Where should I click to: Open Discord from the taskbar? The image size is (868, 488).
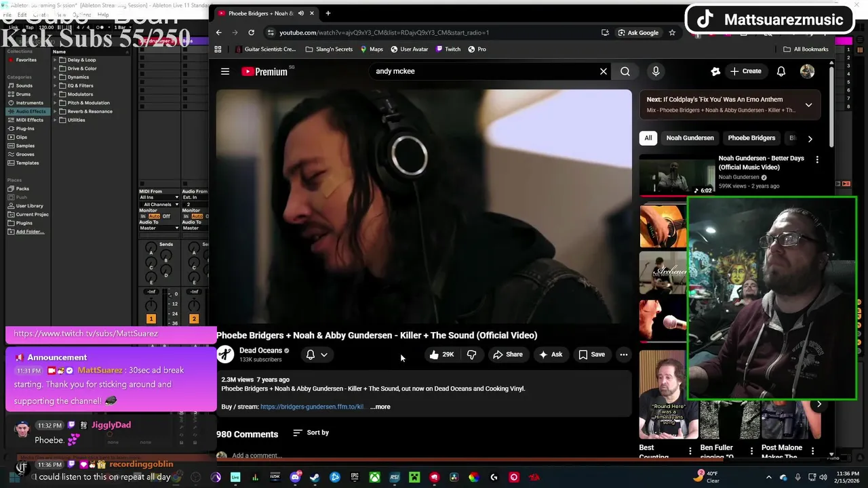(x=295, y=477)
